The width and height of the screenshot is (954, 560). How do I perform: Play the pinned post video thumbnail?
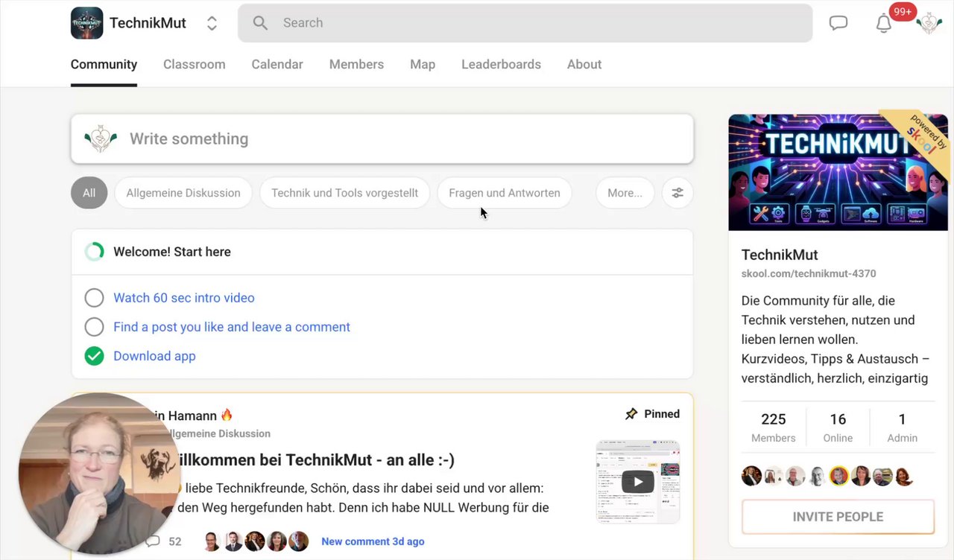(x=638, y=481)
